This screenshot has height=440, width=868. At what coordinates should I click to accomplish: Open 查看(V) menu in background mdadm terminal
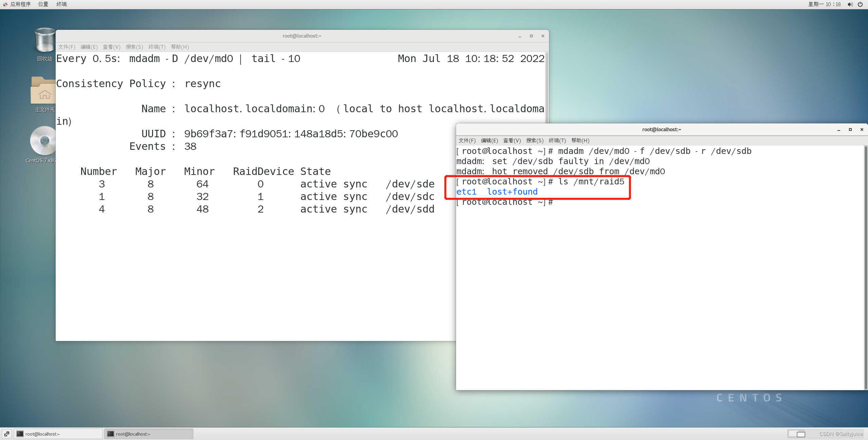tap(112, 47)
